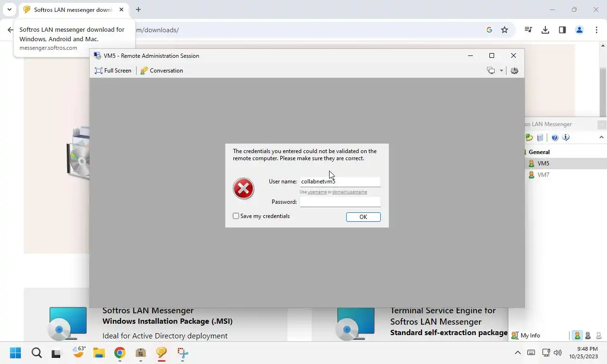Open Task View on the taskbar
Viewport: 607px width, 364px height.
[x=56, y=353]
